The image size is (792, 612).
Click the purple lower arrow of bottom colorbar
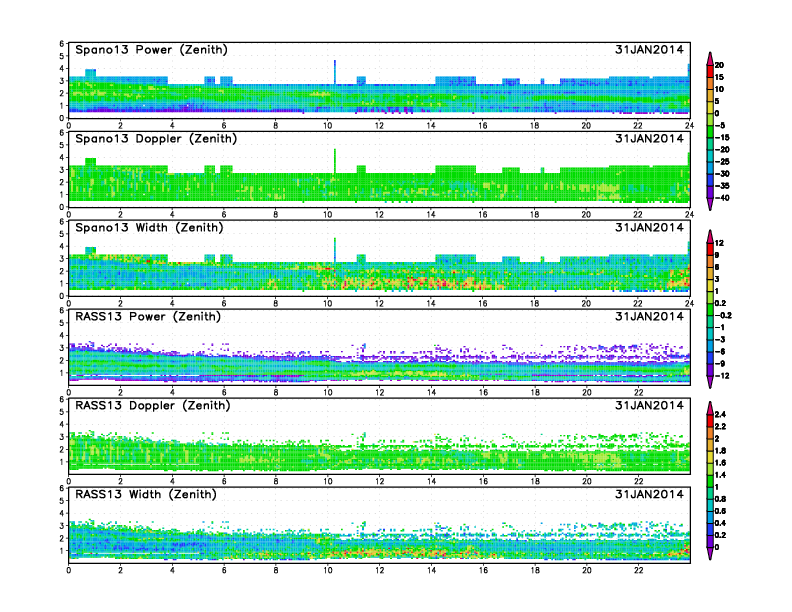(x=710, y=553)
